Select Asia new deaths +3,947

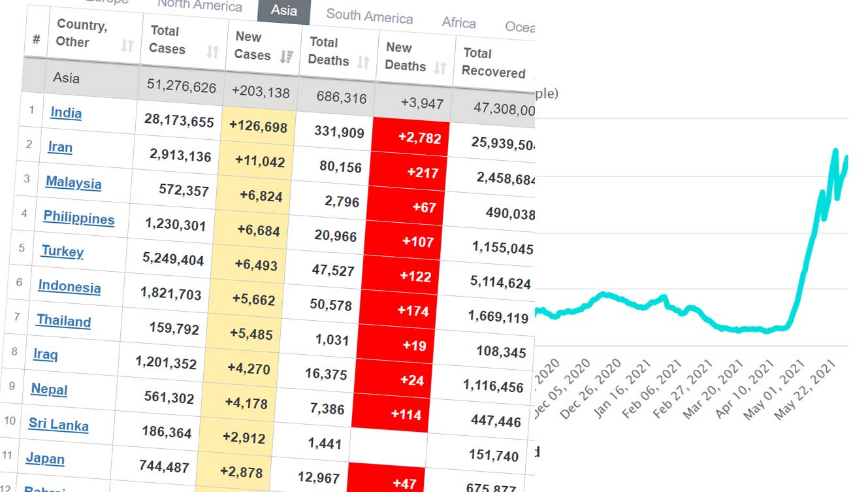tap(422, 103)
